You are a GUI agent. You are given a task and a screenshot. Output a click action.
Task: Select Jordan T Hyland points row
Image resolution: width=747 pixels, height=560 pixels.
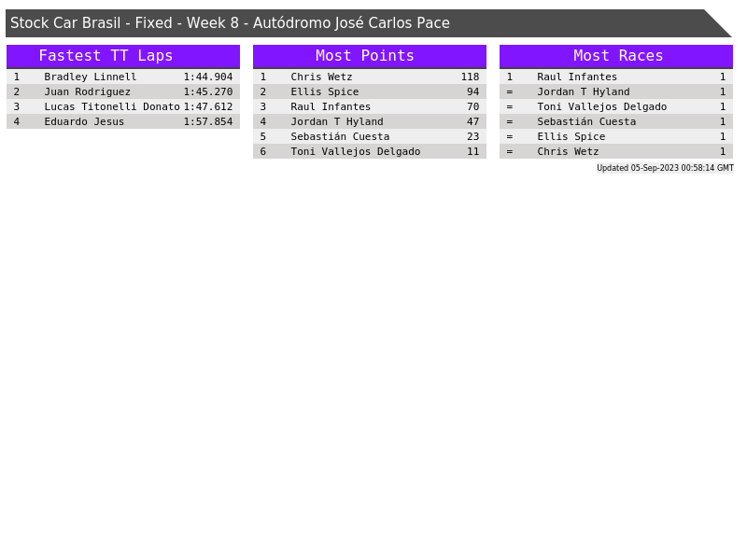(x=369, y=121)
